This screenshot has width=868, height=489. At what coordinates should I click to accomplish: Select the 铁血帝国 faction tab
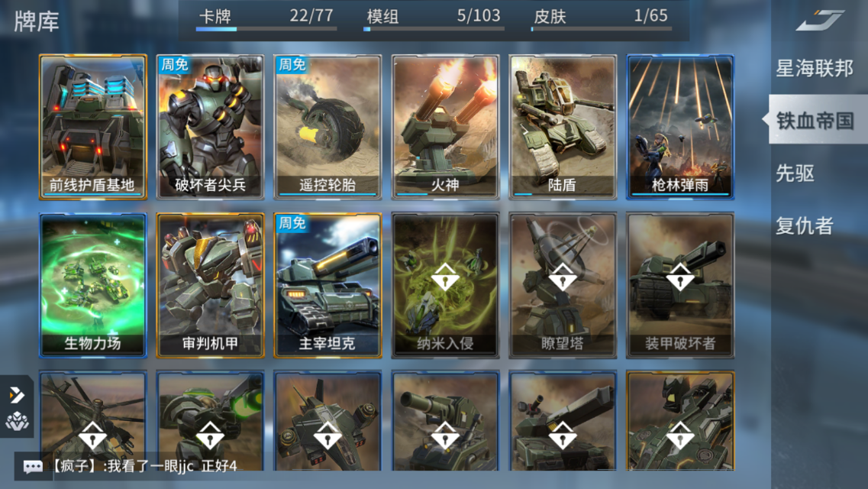click(x=815, y=120)
